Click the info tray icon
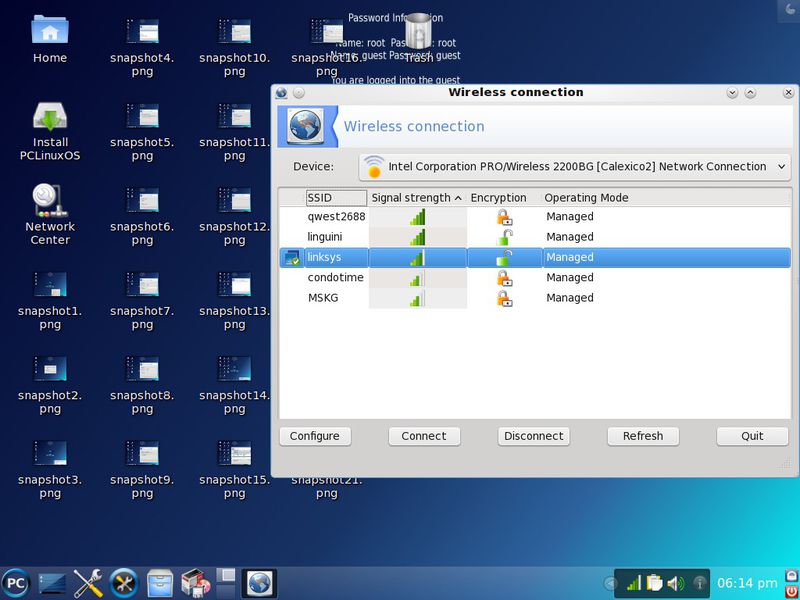The image size is (800, 600). [699, 583]
